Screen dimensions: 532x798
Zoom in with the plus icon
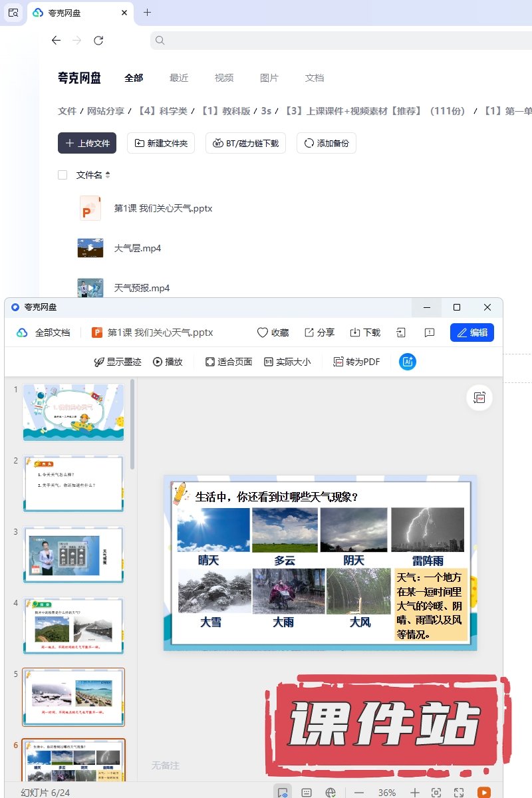(x=414, y=792)
